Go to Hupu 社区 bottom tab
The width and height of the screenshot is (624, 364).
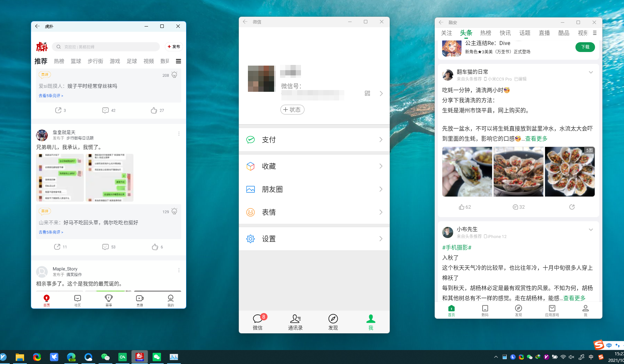tap(78, 300)
